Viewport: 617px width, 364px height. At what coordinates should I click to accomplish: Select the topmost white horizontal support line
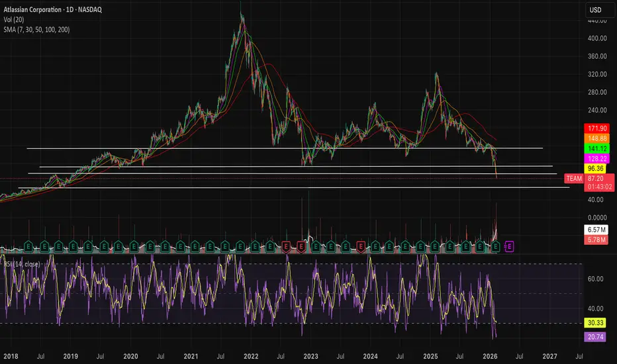tap(285, 148)
